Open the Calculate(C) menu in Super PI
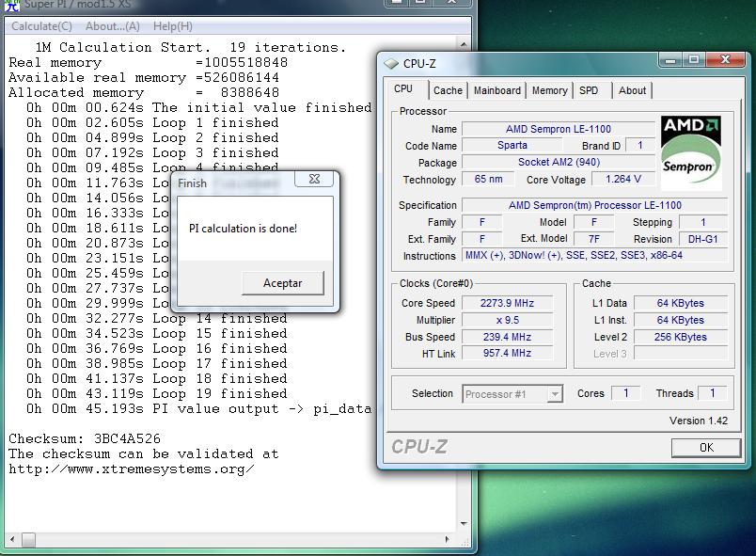The image size is (756, 556). click(x=41, y=26)
